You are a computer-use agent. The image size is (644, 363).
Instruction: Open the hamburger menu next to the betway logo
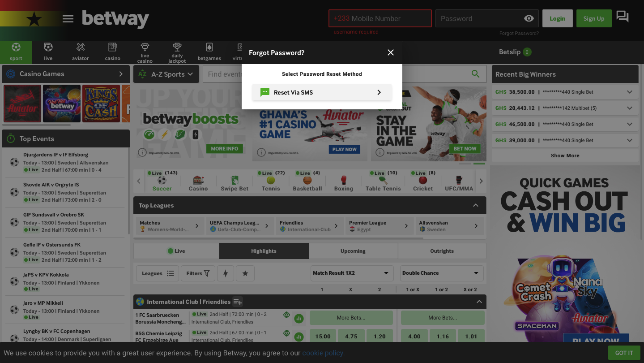[x=68, y=19]
